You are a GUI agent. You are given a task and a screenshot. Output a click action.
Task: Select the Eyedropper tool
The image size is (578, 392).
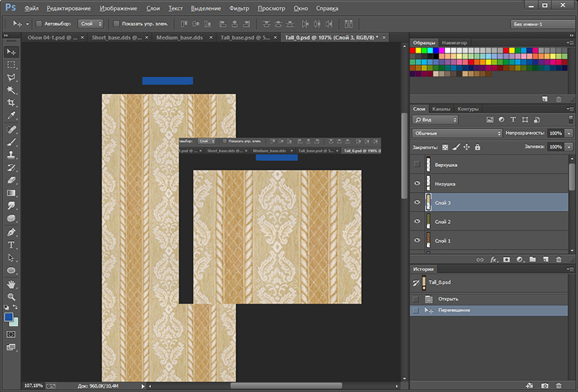pos(12,116)
